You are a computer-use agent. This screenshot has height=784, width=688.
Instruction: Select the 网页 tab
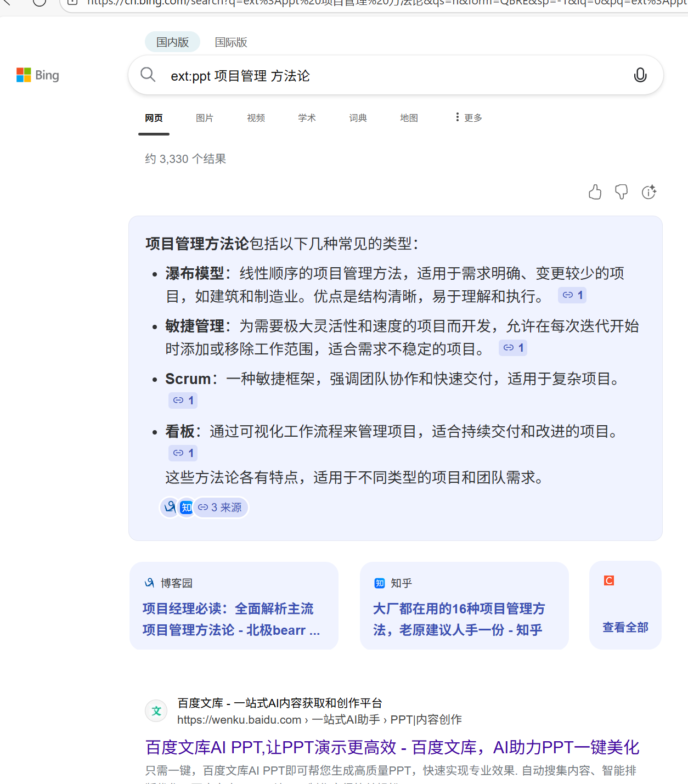tap(154, 118)
